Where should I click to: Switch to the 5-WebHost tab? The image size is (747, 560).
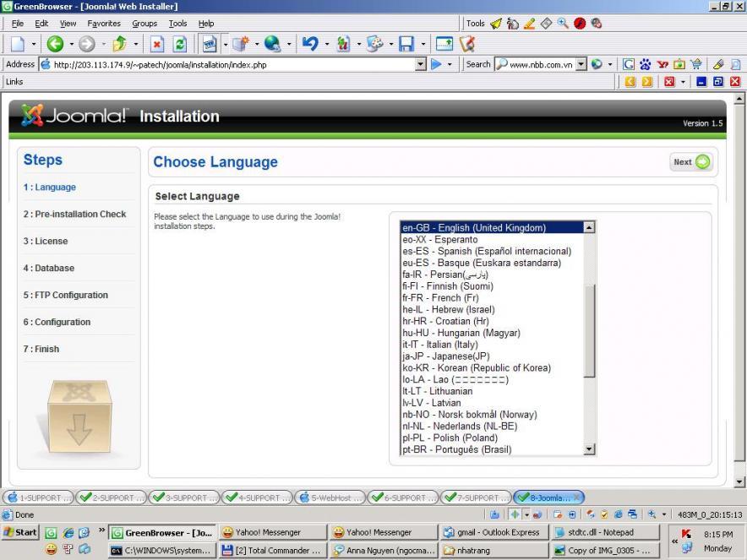(x=330, y=497)
